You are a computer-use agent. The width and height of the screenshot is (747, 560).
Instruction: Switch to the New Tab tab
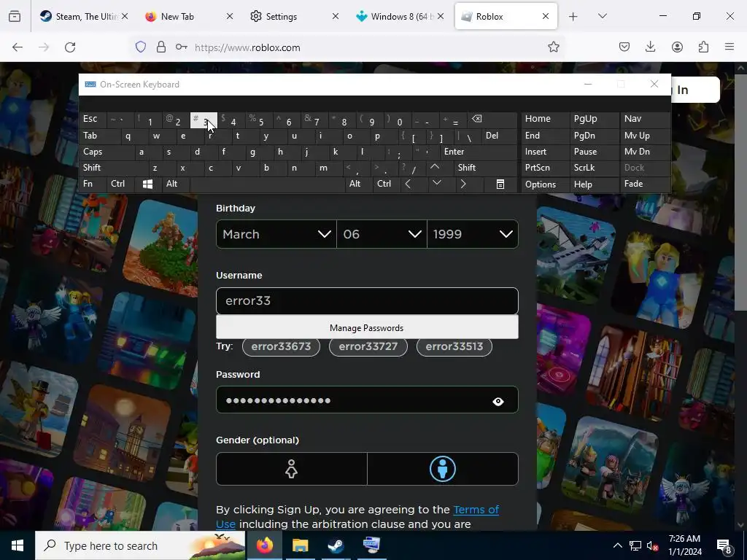tap(190, 17)
